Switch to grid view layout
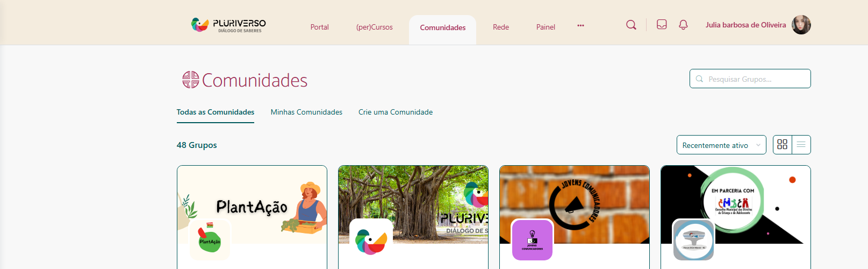Viewport: 868px width, 269px height. tap(783, 145)
